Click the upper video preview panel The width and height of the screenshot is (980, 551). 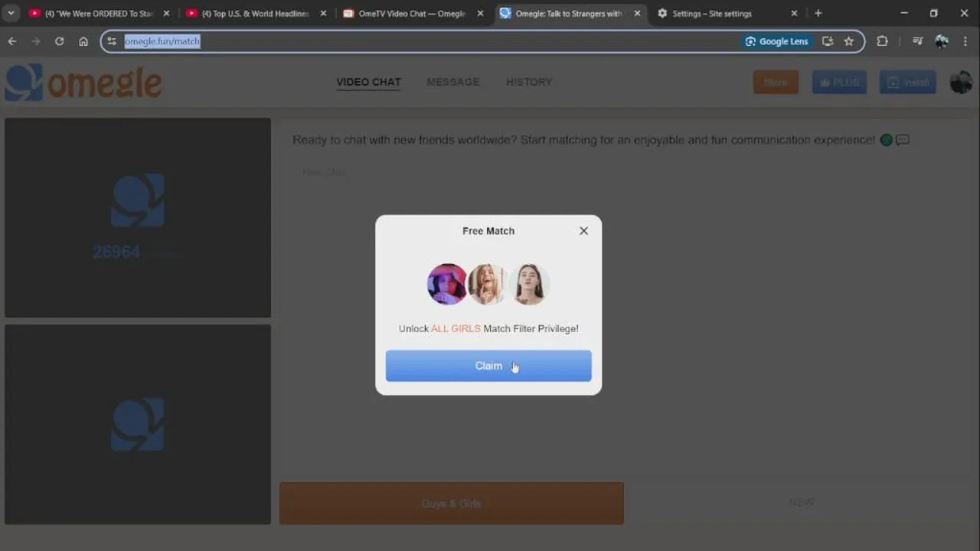[x=138, y=217]
